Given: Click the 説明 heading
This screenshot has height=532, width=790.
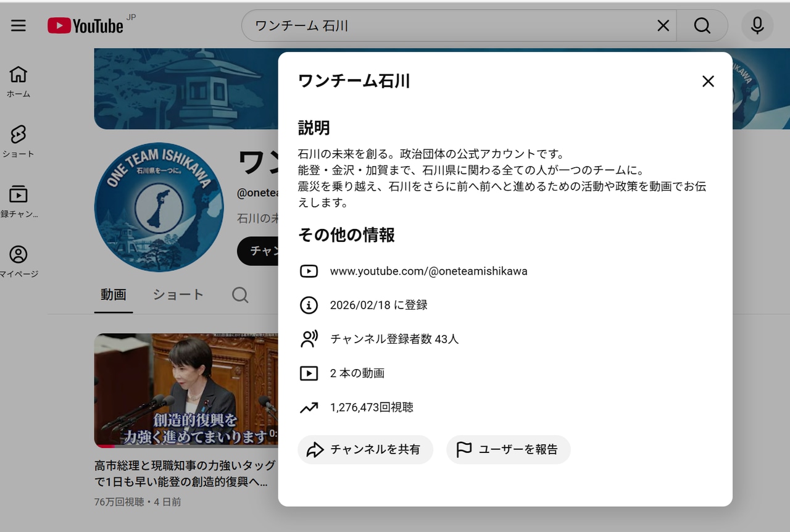Looking at the screenshot, I should [x=314, y=128].
